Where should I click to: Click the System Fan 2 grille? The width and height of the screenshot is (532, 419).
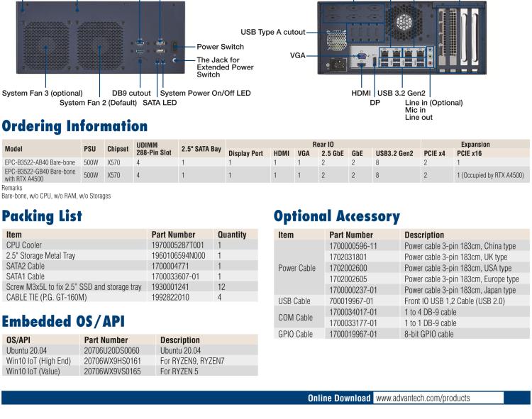tap(100, 51)
